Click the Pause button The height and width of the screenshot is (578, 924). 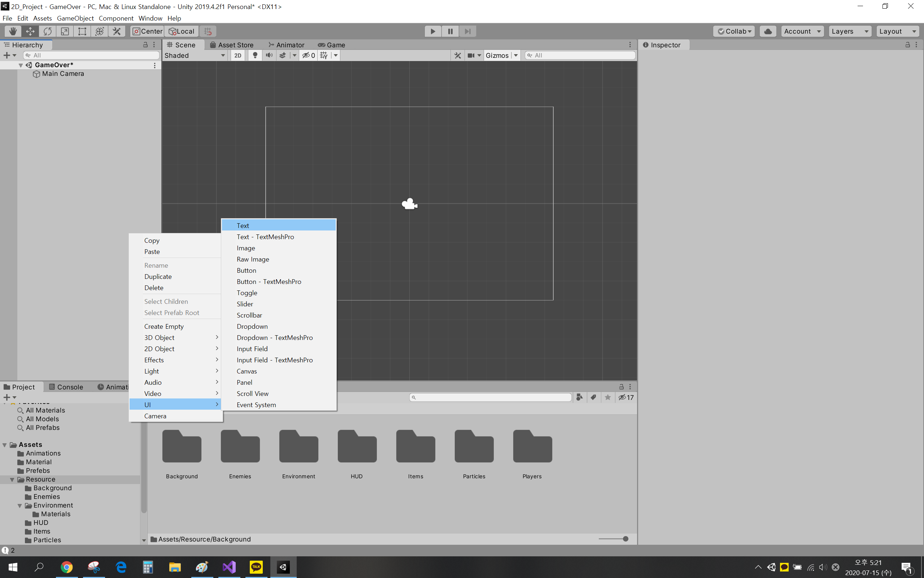450,31
